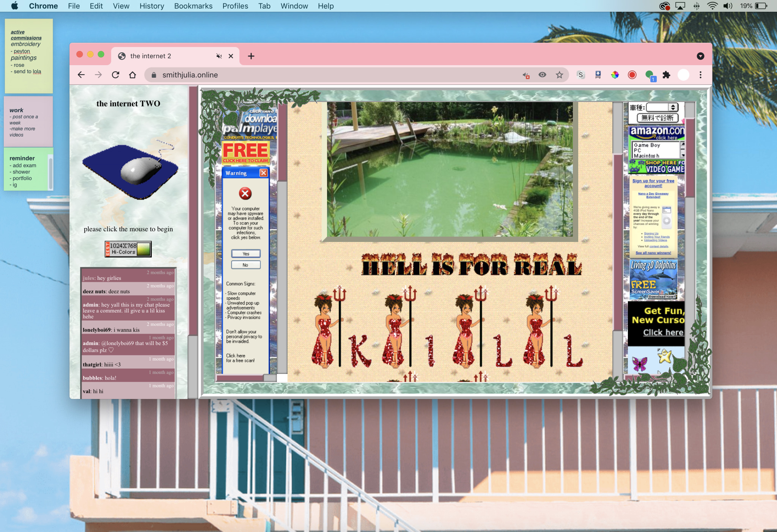Click the reload page icon
777x532 pixels.
click(116, 75)
